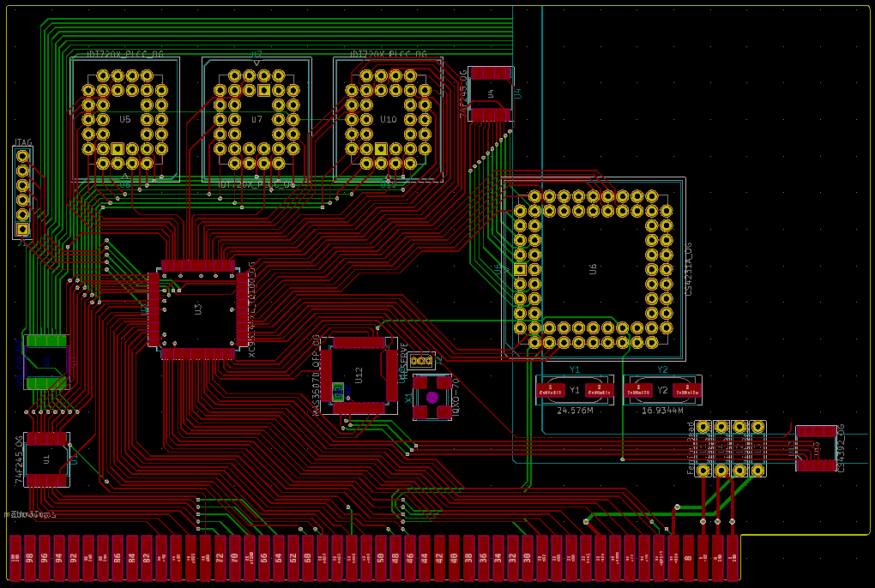The height and width of the screenshot is (588, 875).
Task: Click the Ferrite Bead component group
Action: [x=730, y=448]
